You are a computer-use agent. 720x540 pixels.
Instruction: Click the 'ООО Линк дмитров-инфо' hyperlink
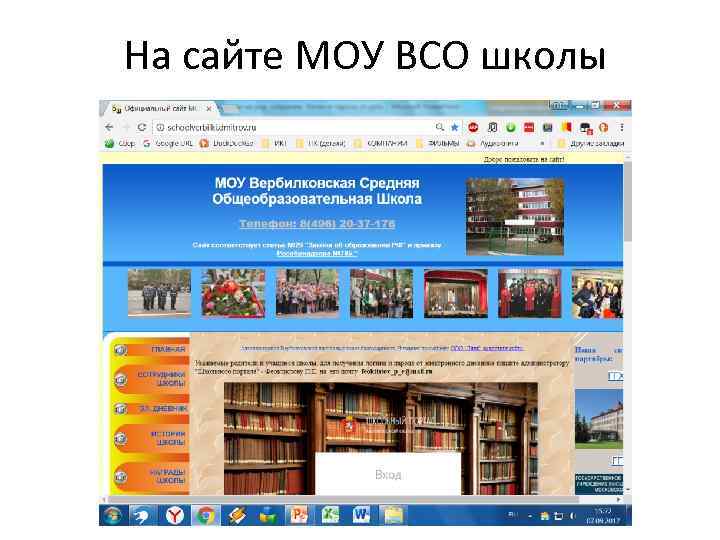487,348
